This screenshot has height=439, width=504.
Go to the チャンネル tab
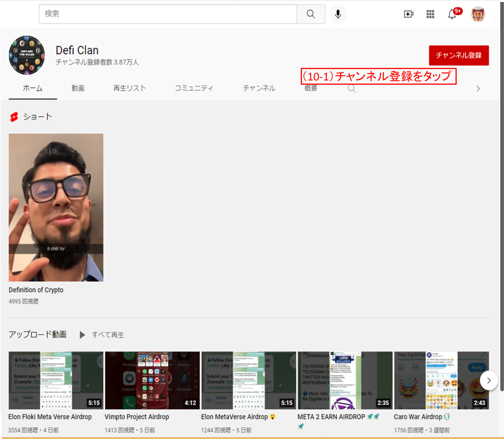point(259,88)
